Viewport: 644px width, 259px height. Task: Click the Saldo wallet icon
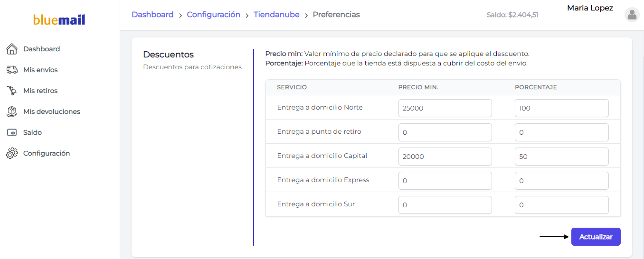pos(12,132)
